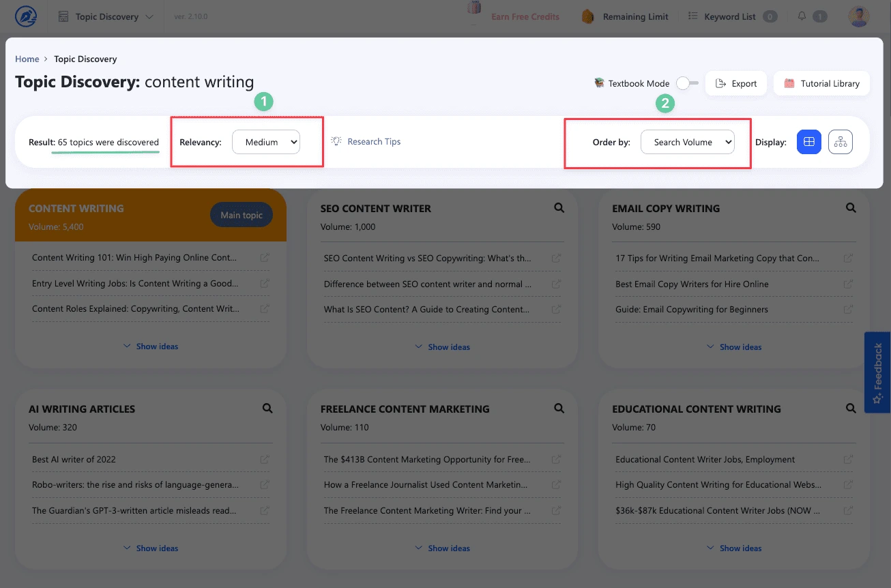The image size is (891, 588).
Task: Open external link for SEO Content Writing vs Copywriting
Action: (557, 259)
